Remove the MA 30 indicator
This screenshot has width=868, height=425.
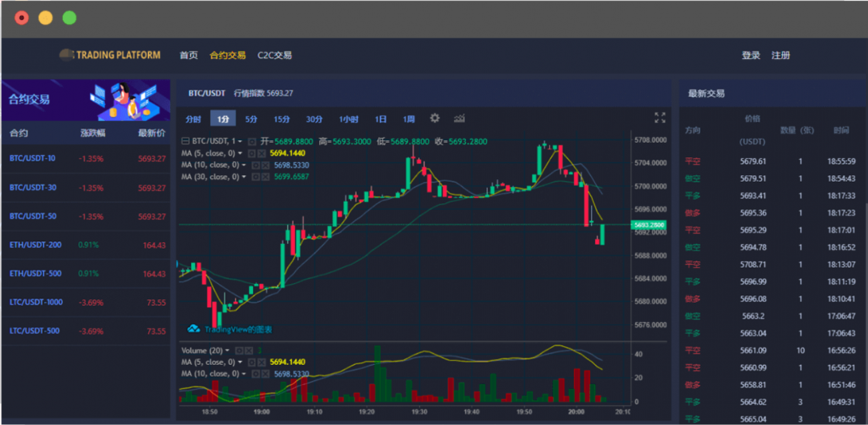(265, 177)
